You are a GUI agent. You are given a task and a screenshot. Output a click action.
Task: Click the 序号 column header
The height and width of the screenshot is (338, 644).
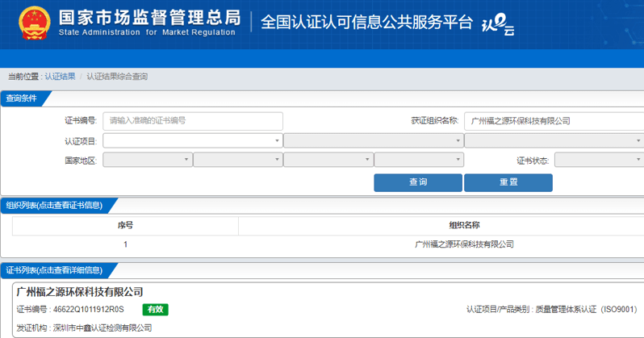[125, 226]
